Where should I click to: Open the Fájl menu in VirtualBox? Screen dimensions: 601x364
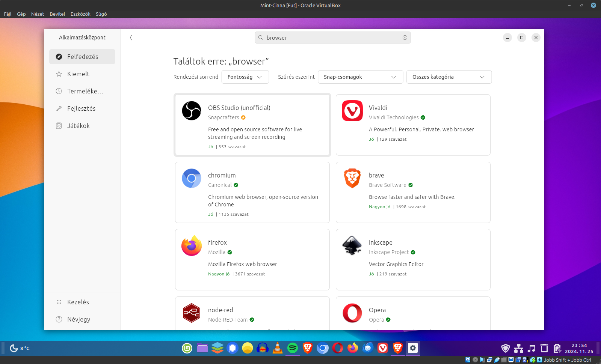click(8, 14)
